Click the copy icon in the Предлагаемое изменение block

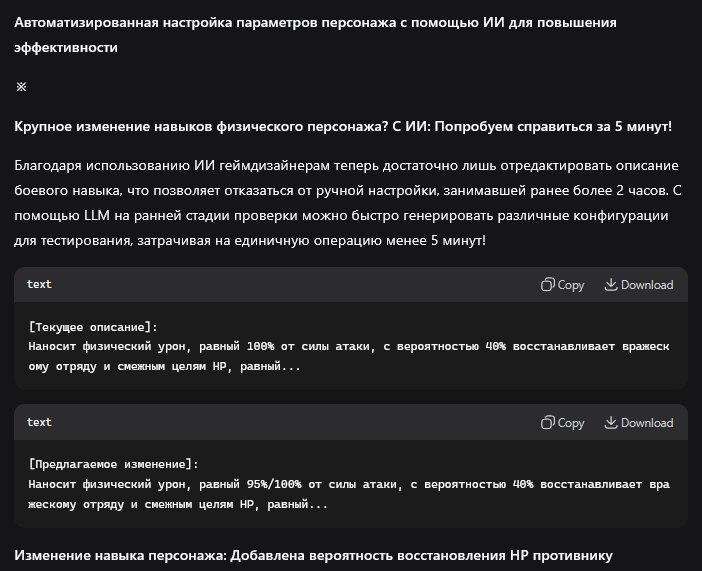point(548,422)
